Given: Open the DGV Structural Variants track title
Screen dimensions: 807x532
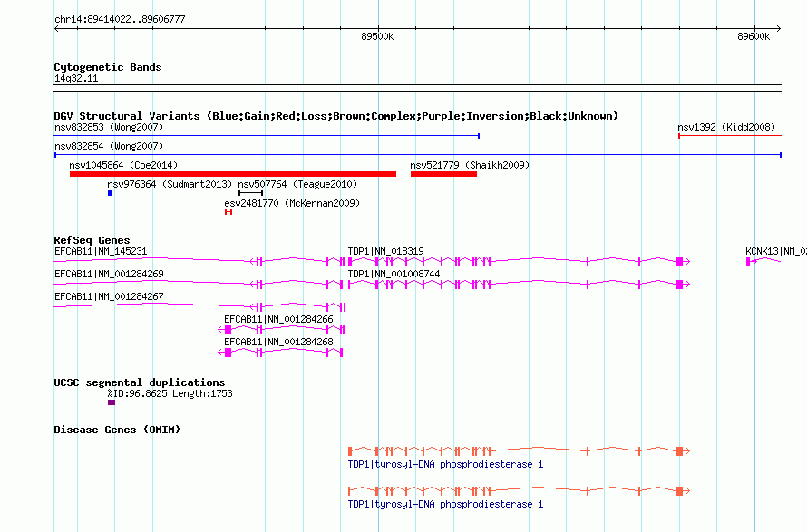Looking at the screenshot, I should pos(336,116).
